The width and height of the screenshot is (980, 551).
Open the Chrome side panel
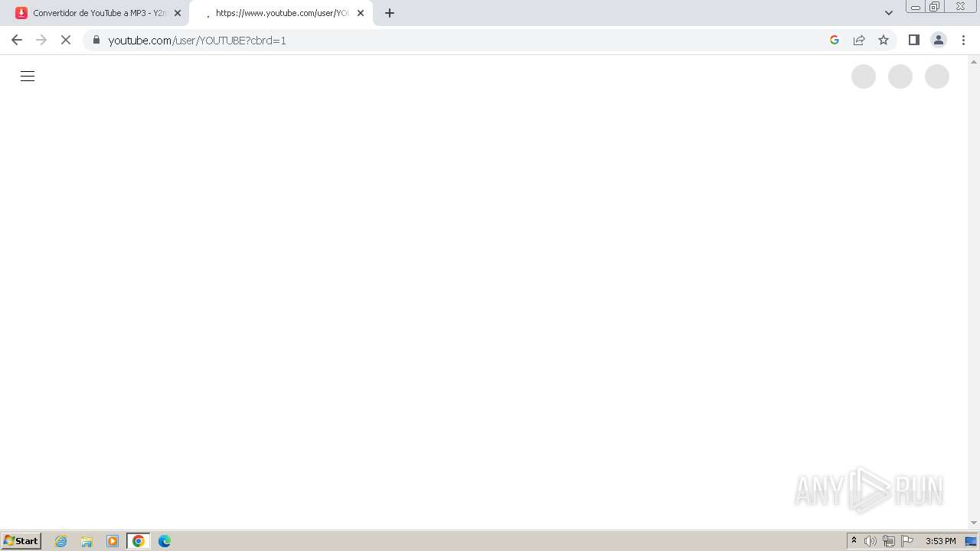(x=914, y=40)
